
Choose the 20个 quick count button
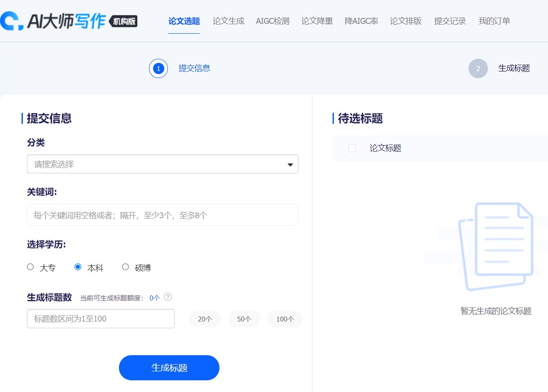click(205, 319)
